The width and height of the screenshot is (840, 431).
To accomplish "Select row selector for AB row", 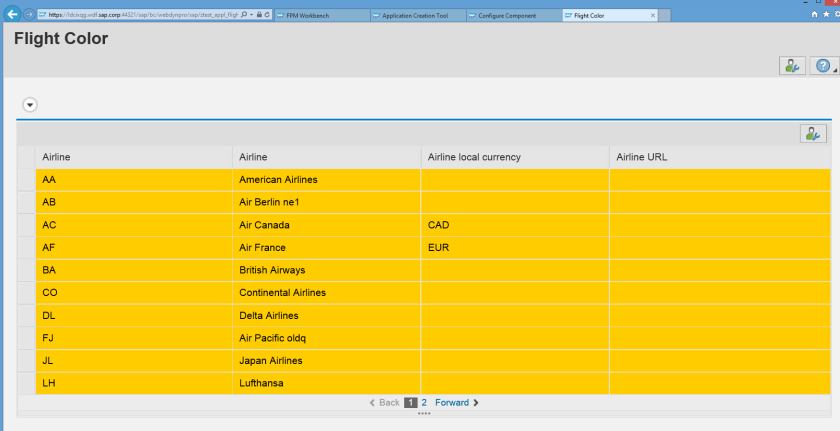I will point(26,202).
